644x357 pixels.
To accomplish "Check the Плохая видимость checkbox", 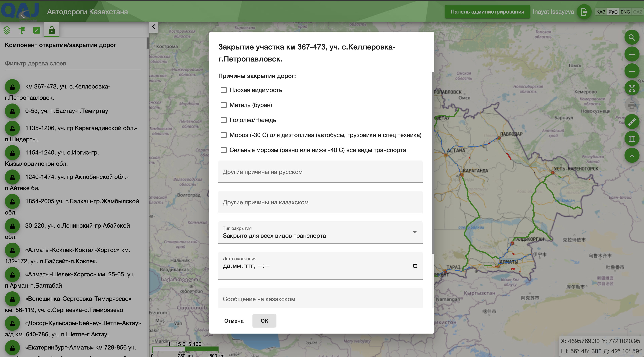I will [x=223, y=90].
